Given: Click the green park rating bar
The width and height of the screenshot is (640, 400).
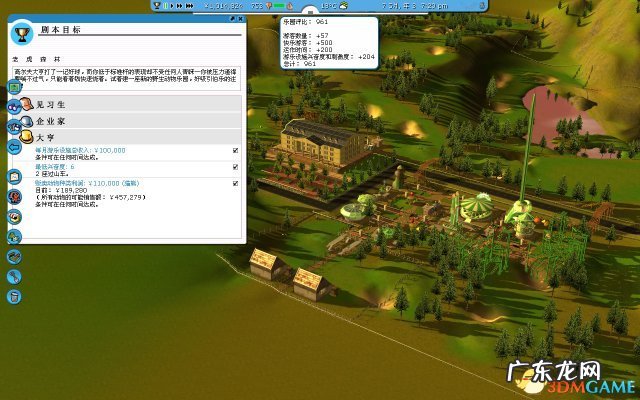Looking at the screenshot, I should [279, 6].
